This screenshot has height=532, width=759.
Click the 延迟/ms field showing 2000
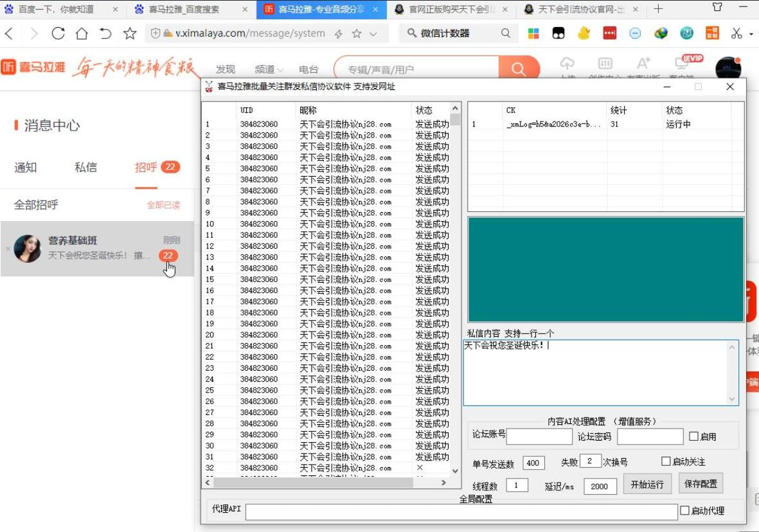click(x=600, y=486)
